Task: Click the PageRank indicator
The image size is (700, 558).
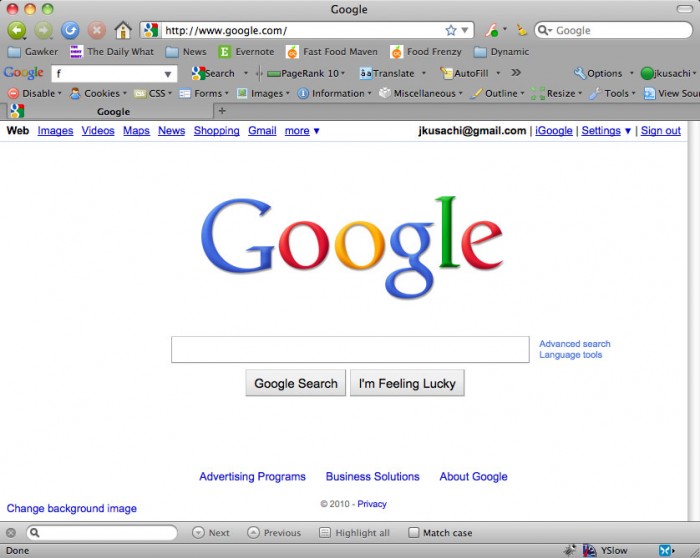Action: [x=306, y=73]
